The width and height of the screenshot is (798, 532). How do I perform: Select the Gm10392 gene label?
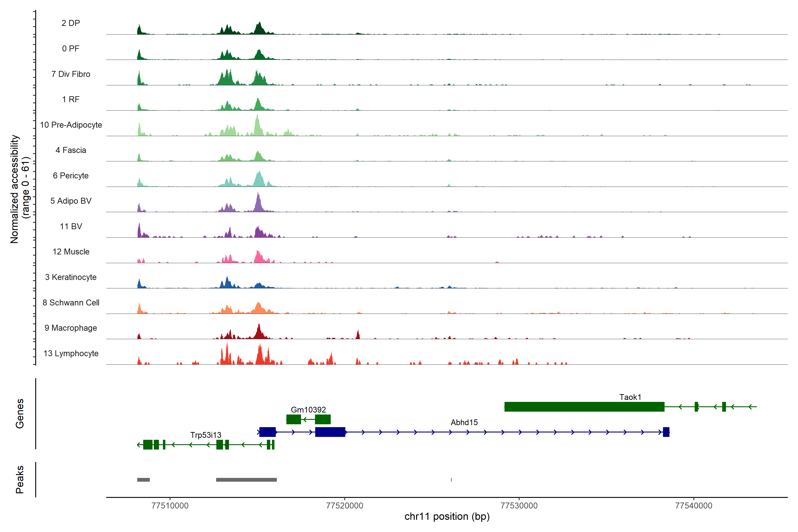coord(308,409)
